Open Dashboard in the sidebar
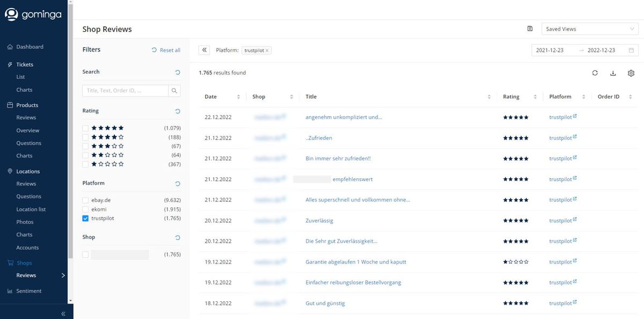 (30, 47)
